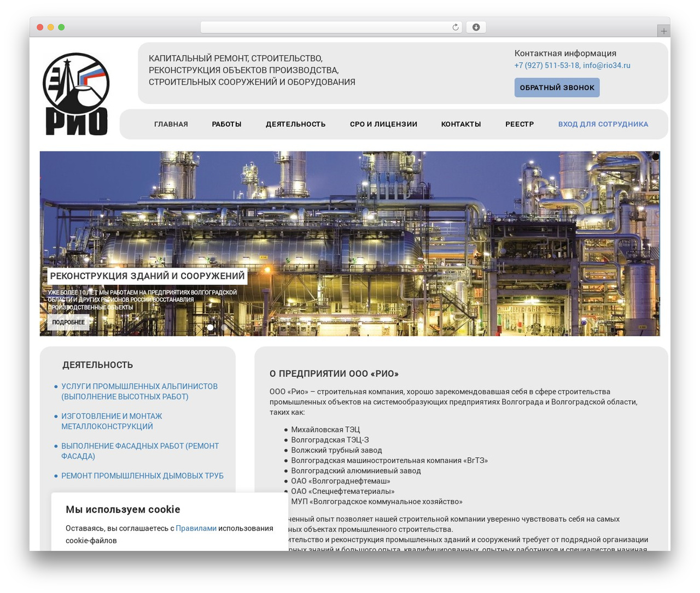Open the СРО И ЛИЦЕНЗИИ menu item

pyautogui.click(x=383, y=124)
